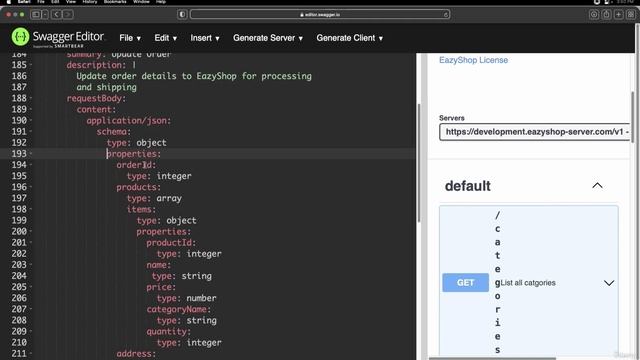Fold line 198 items block
640x360 pixels.
pos(31,209)
